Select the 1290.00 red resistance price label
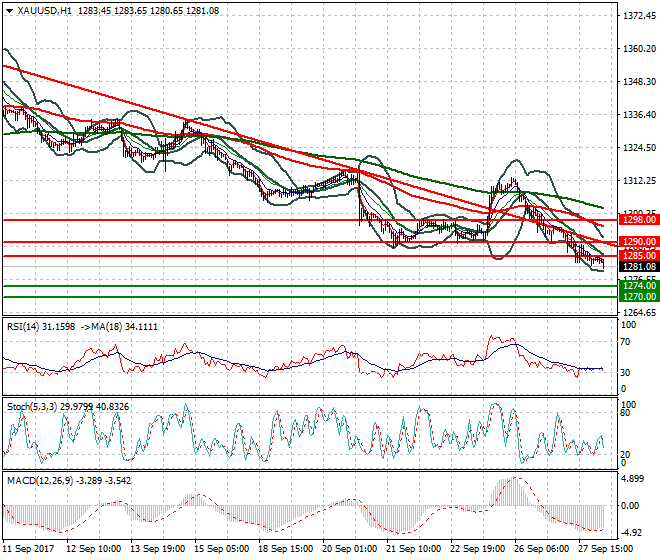 (x=639, y=242)
